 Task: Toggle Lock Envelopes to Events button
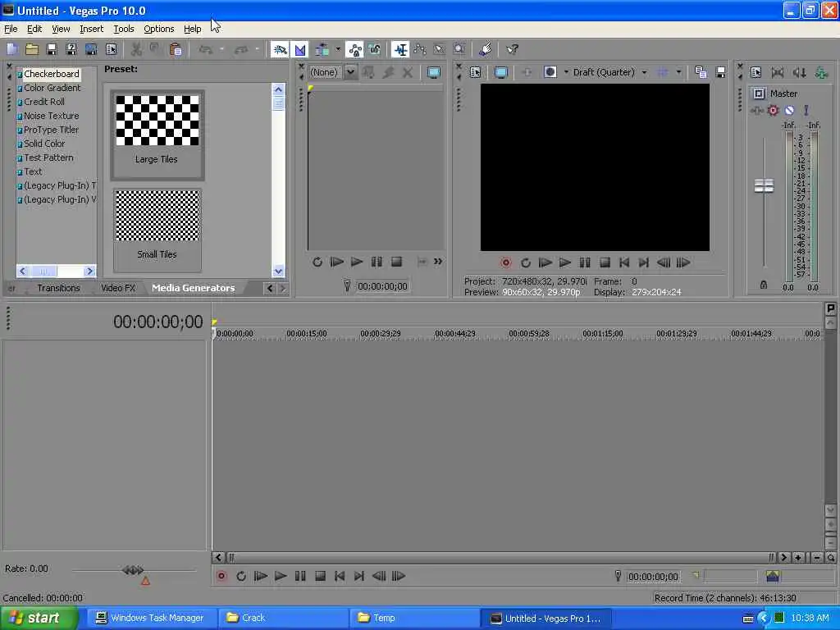354,50
